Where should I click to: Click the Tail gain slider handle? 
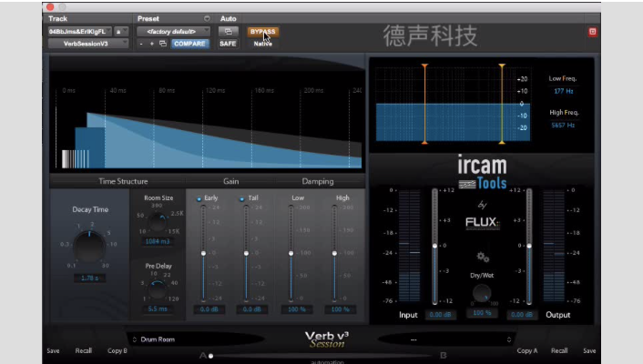click(x=246, y=253)
